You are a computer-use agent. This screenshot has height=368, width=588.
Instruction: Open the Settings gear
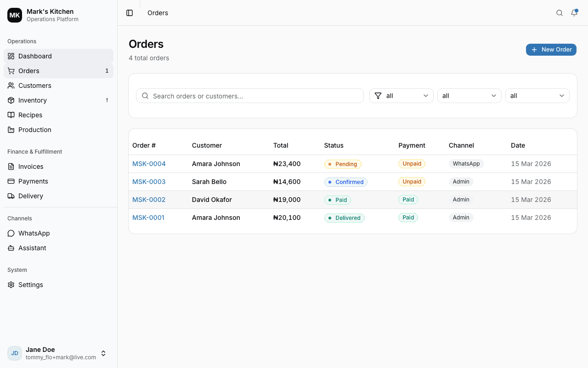[x=30, y=284]
